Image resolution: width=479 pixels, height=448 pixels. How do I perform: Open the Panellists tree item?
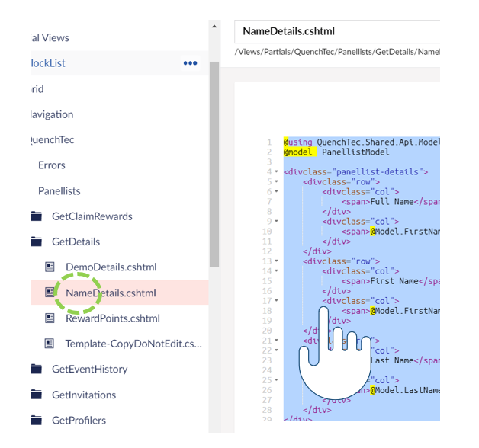(59, 190)
